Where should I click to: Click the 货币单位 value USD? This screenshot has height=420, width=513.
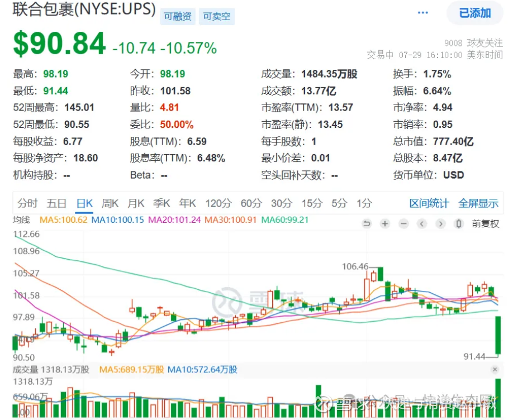[453, 175]
